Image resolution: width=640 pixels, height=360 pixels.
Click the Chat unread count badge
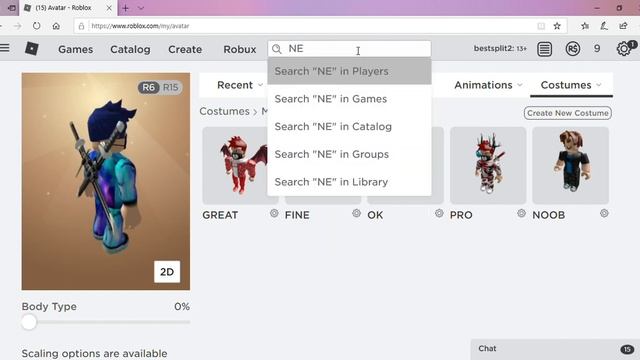(x=627, y=349)
